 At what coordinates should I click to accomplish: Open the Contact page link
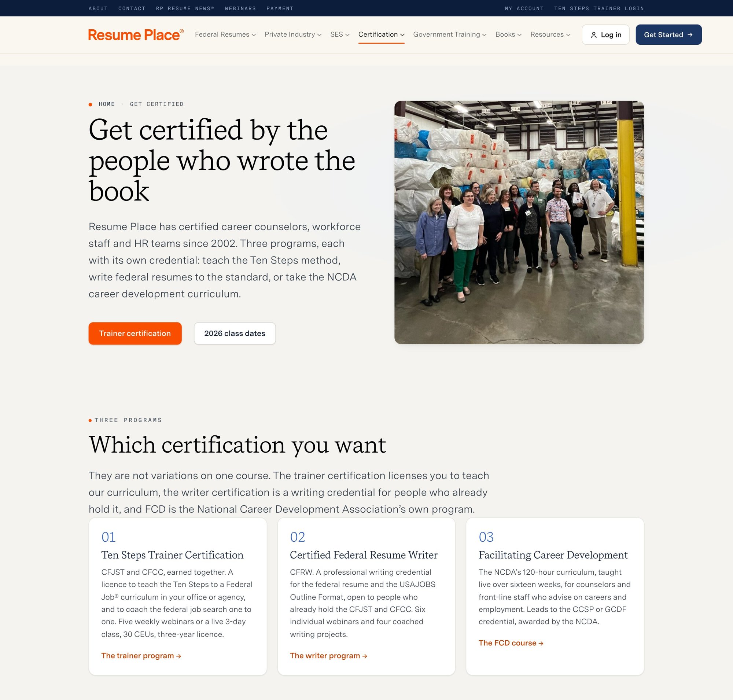tap(132, 8)
